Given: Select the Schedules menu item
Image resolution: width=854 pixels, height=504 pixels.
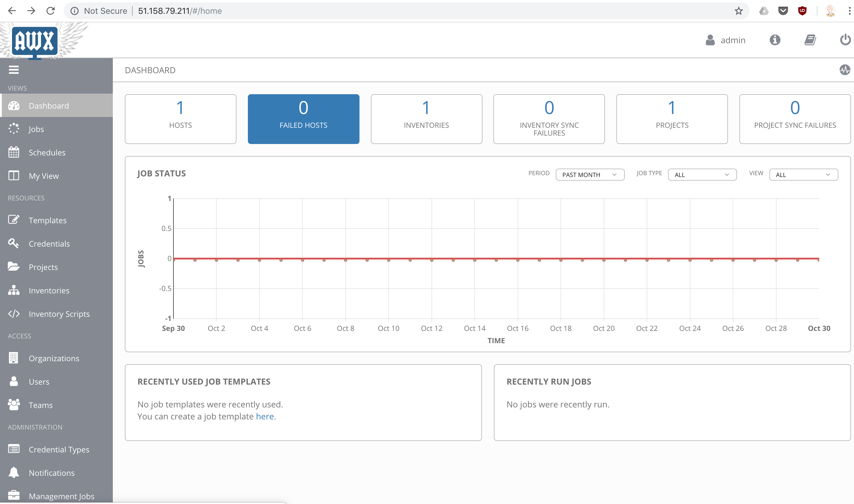Looking at the screenshot, I should point(47,152).
